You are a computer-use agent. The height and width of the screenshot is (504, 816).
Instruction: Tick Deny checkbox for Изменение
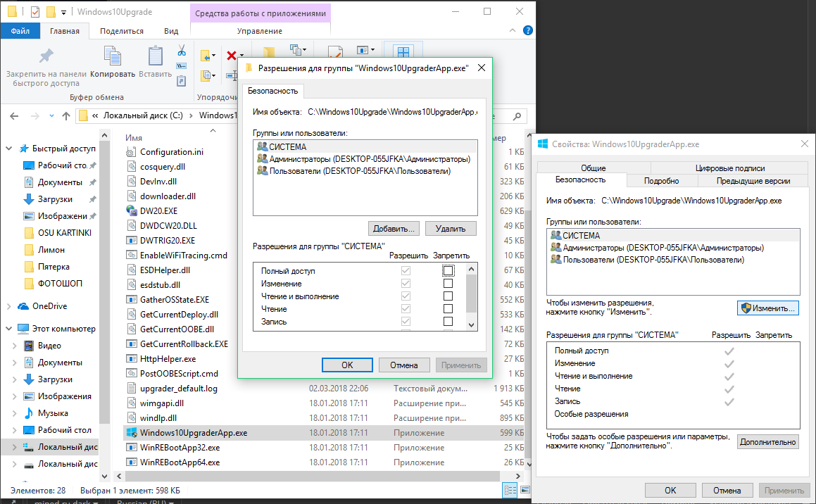(448, 284)
